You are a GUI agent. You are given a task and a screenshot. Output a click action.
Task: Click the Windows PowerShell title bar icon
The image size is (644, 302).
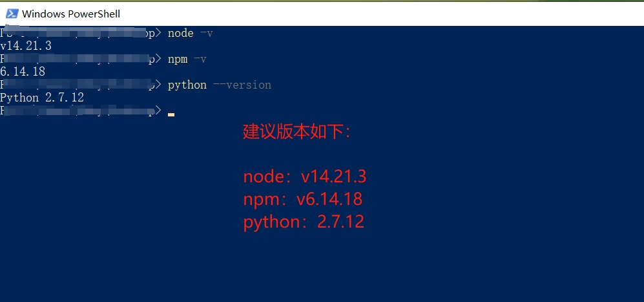pos(12,13)
